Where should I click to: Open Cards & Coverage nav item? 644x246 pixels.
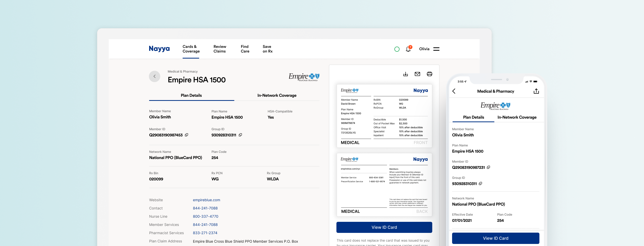click(191, 49)
